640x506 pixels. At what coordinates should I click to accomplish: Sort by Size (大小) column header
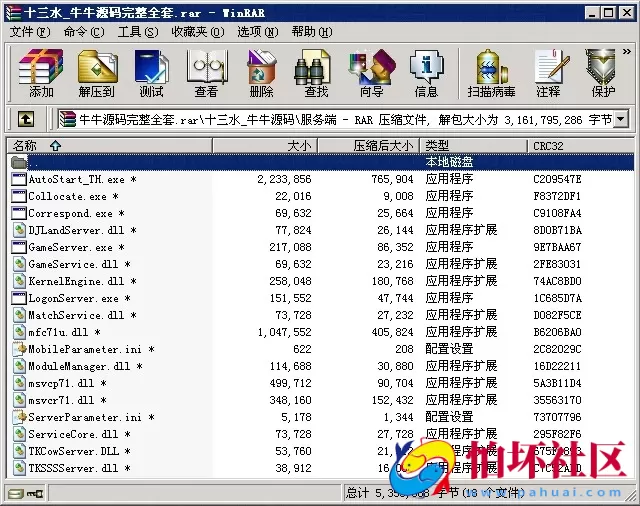(x=265, y=146)
